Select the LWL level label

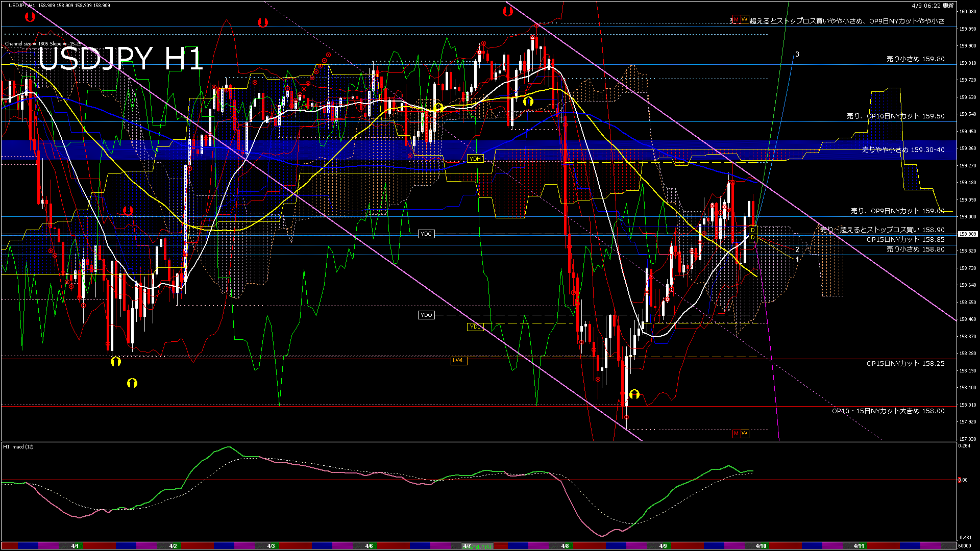[x=458, y=361]
